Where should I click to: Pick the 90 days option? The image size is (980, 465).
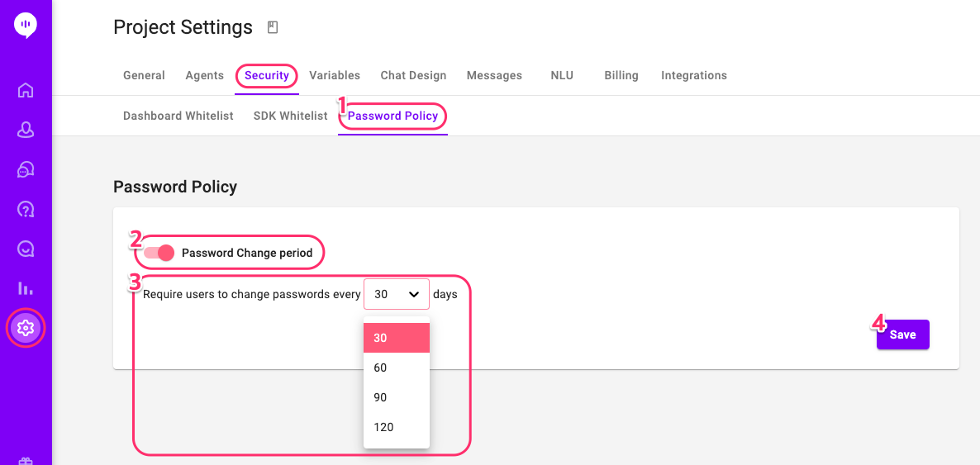pos(397,397)
